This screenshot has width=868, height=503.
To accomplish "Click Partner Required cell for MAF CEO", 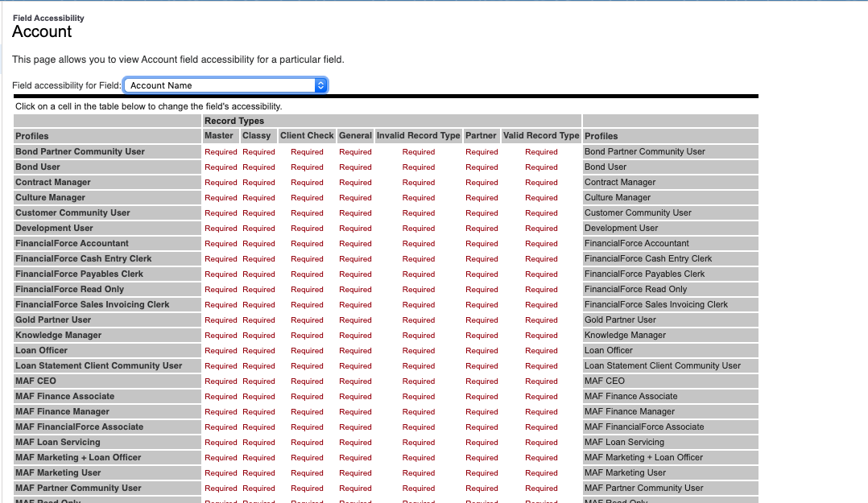I will click(x=482, y=381).
